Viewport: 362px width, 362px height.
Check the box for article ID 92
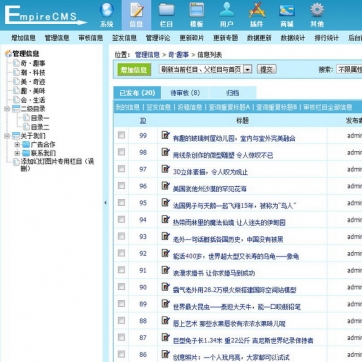[122, 253]
